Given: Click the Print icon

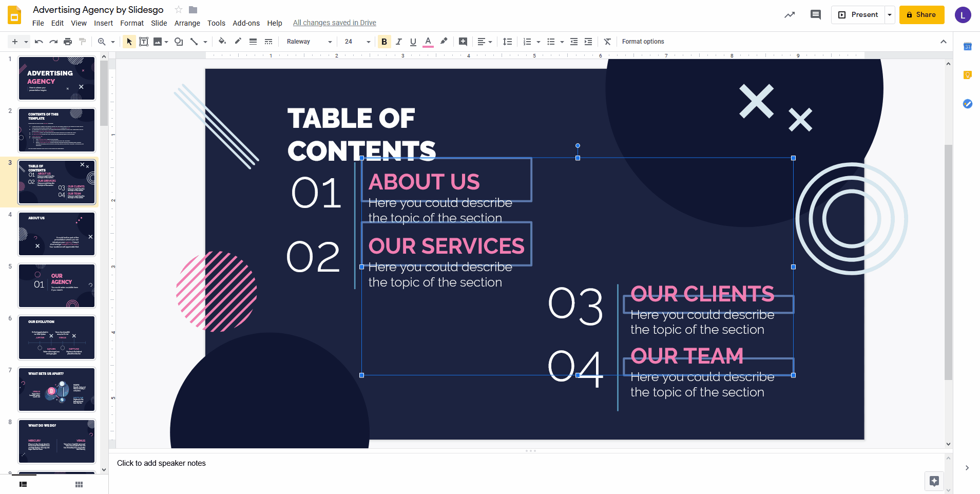Looking at the screenshot, I should pyautogui.click(x=68, y=42).
